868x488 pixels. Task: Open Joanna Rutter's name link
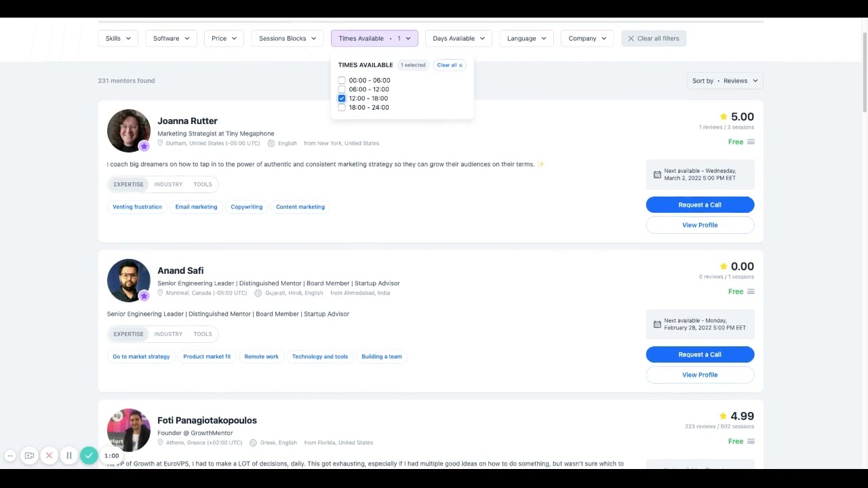point(187,121)
